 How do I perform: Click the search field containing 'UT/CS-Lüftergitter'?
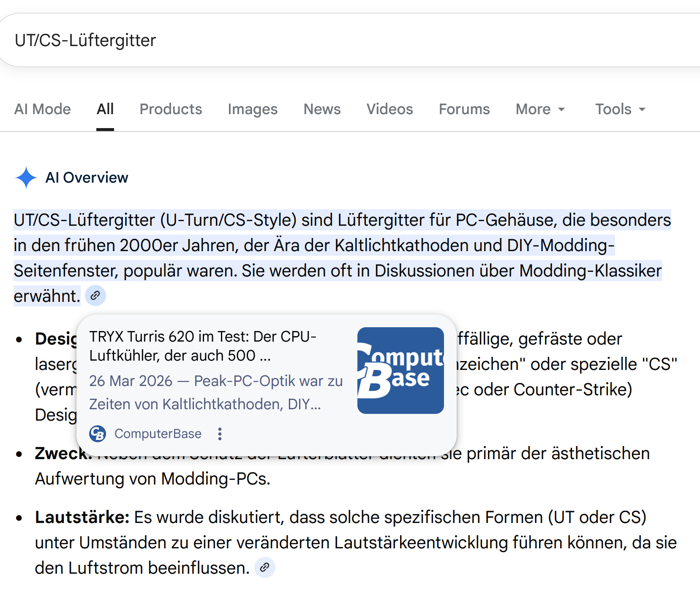(351, 40)
